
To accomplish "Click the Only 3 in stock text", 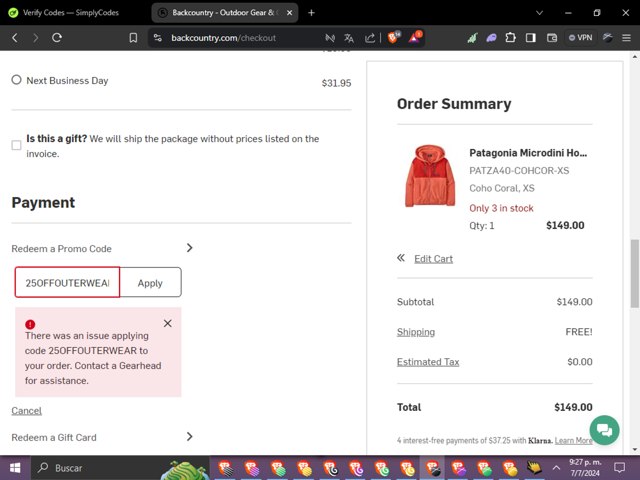I will click(x=501, y=208).
